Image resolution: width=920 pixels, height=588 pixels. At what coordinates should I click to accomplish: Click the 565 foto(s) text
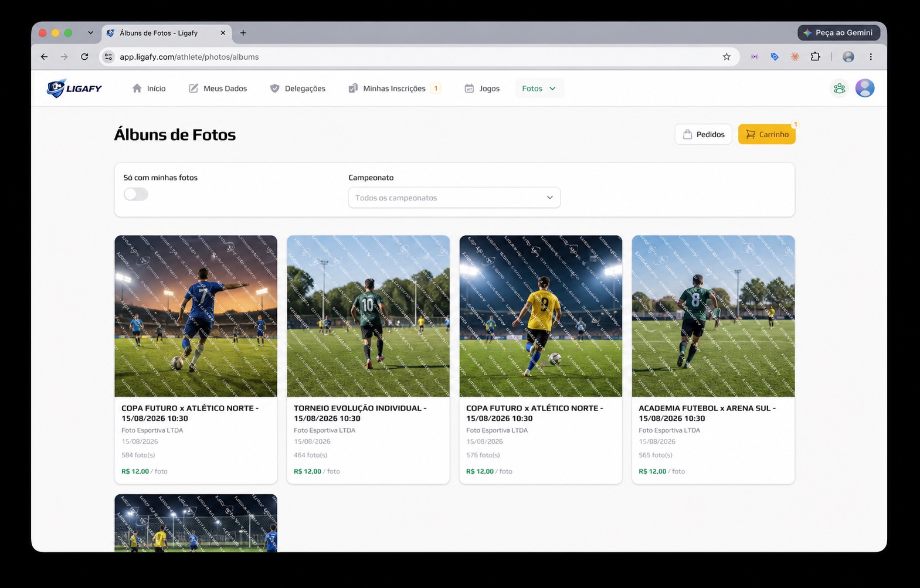pyautogui.click(x=655, y=455)
